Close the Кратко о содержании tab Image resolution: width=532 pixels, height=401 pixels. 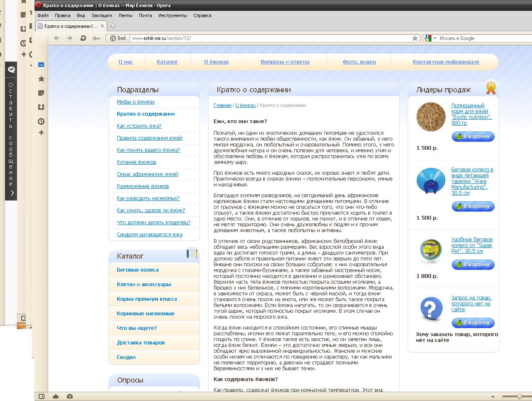click(102, 26)
